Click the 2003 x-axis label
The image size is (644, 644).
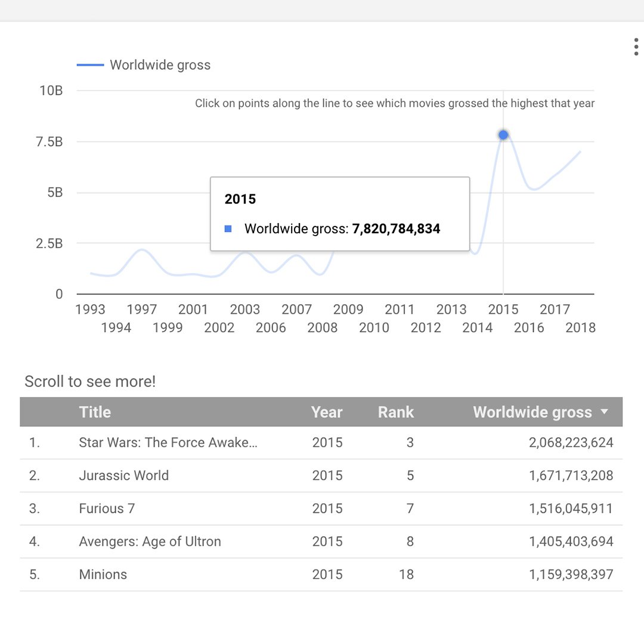click(x=245, y=309)
